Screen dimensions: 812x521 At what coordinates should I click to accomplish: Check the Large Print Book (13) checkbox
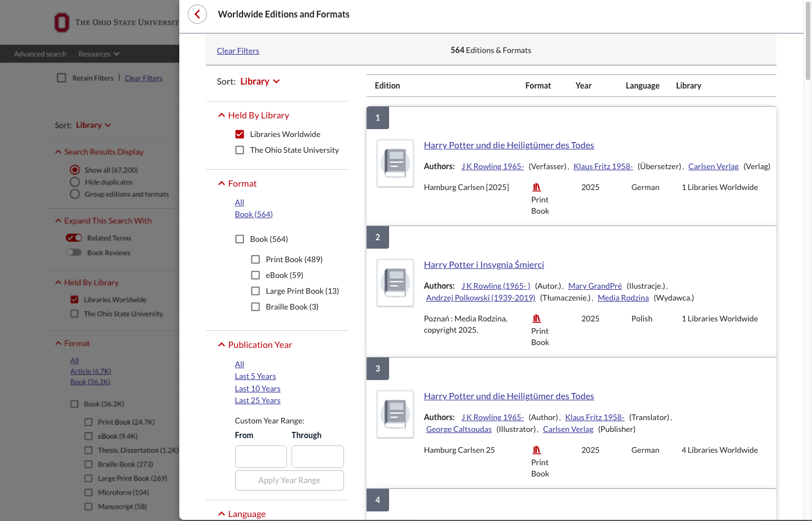[x=255, y=291]
